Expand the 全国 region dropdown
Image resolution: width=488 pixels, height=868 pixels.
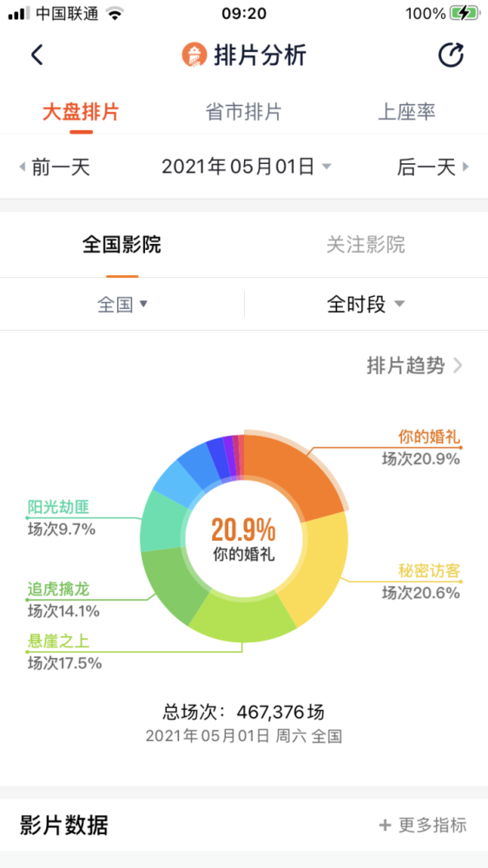point(122,304)
